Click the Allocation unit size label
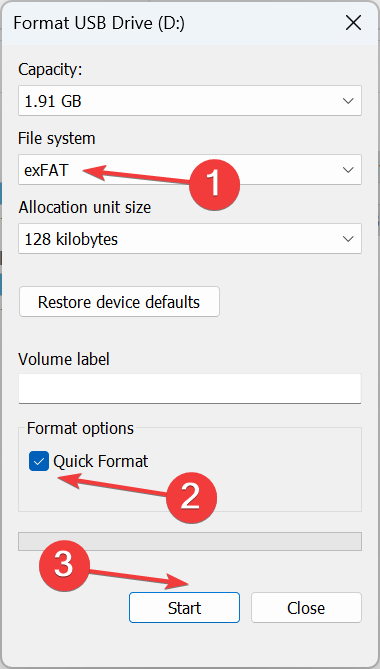Screen dimensions: 380x669 click(x=84, y=207)
